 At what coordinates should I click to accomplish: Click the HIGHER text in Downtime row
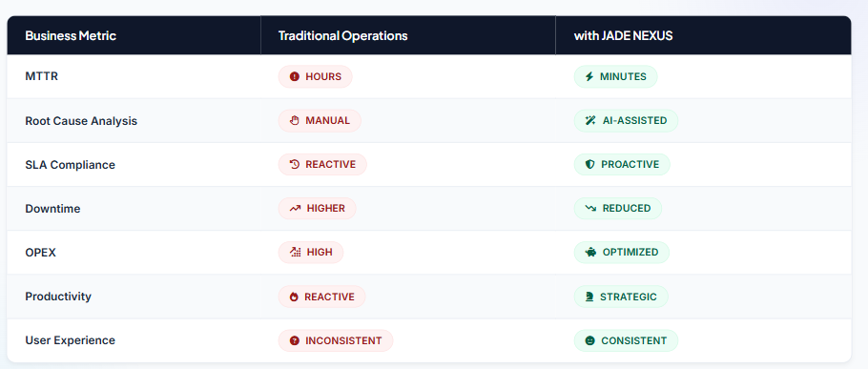(x=326, y=209)
